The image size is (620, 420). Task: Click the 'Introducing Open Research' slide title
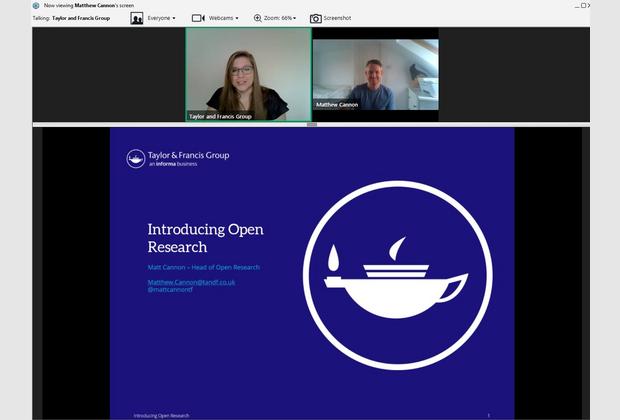[x=205, y=238]
